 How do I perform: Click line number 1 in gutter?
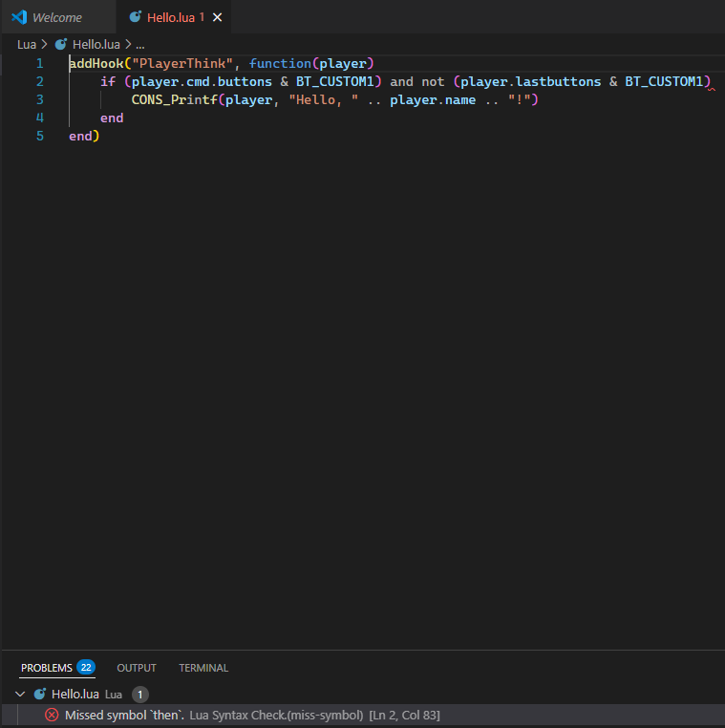tap(40, 63)
